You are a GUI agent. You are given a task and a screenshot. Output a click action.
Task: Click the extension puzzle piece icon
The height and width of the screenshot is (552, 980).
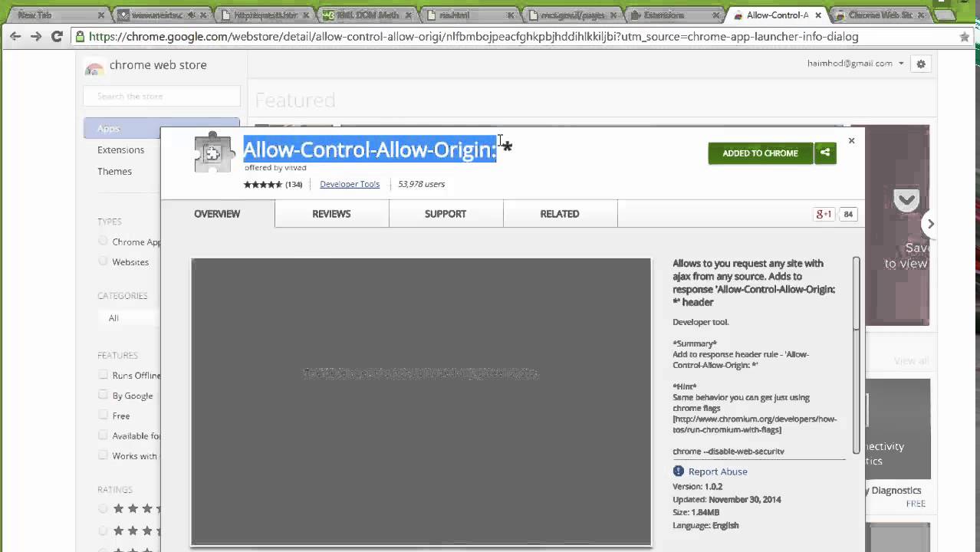(x=213, y=153)
